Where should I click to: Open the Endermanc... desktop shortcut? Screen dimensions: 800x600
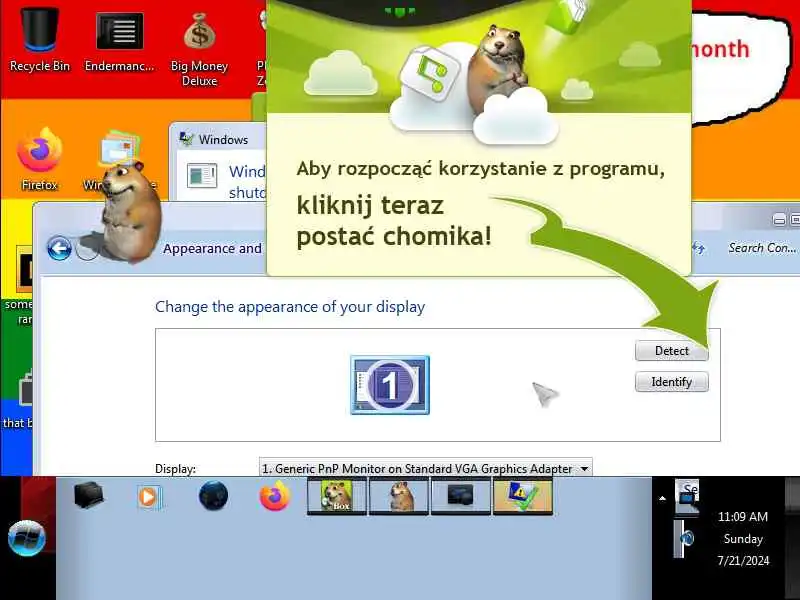[x=119, y=39]
